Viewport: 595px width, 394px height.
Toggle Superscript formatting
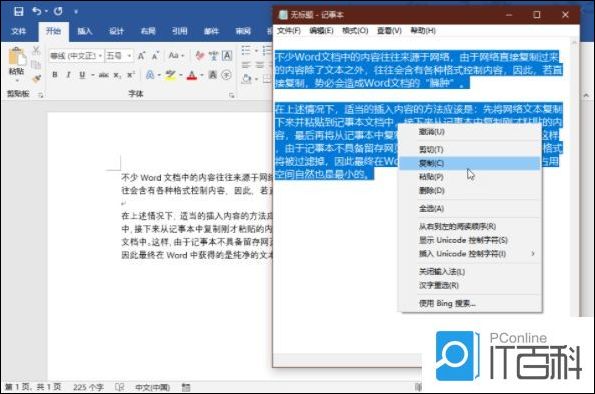coord(131,75)
